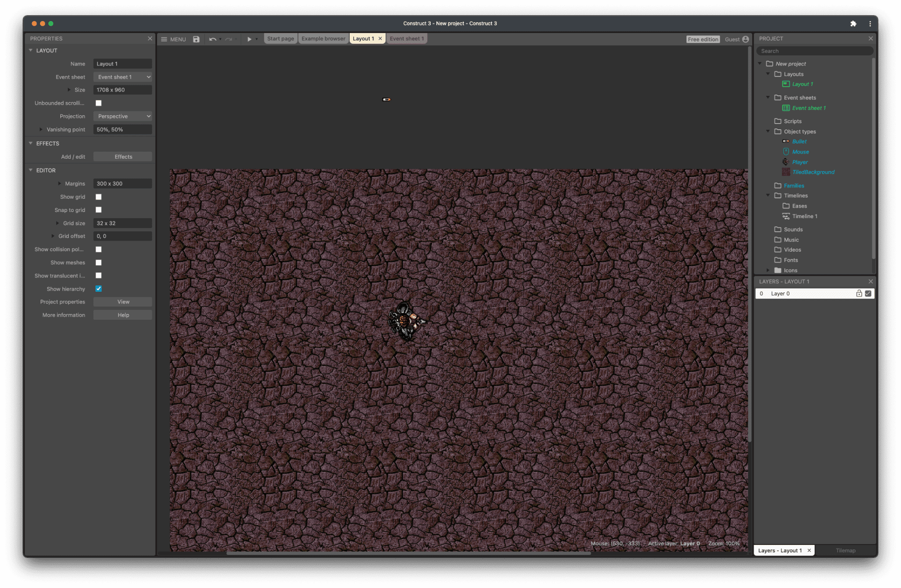Toggle Show collision polygons checkbox

99,249
